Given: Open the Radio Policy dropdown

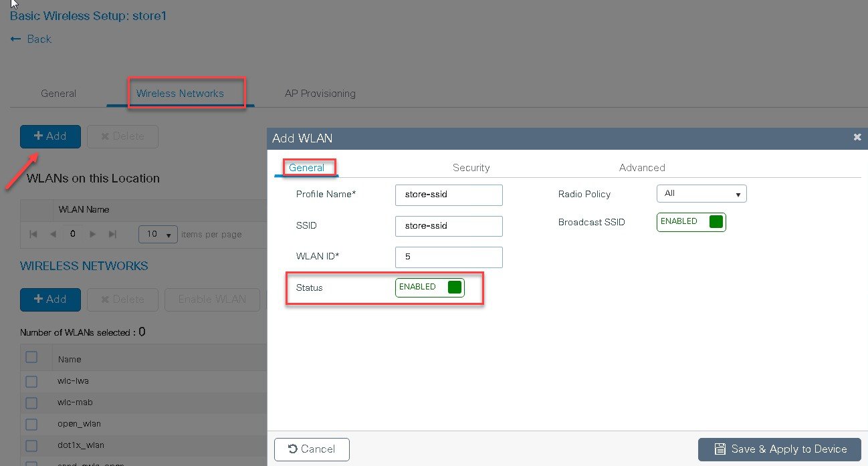Looking at the screenshot, I should click(701, 194).
